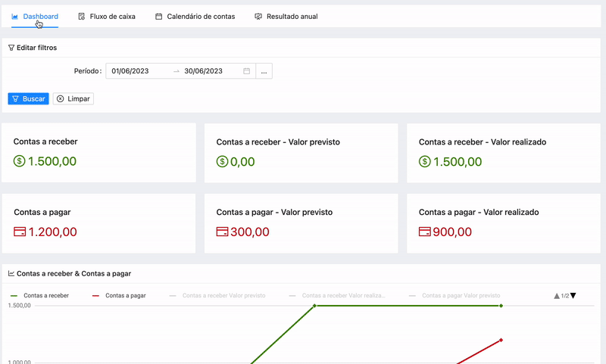This screenshot has height=364, width=606.
Task: Go to Resultado anual tab
Action: pyautogui.click(x=286, y=17)
